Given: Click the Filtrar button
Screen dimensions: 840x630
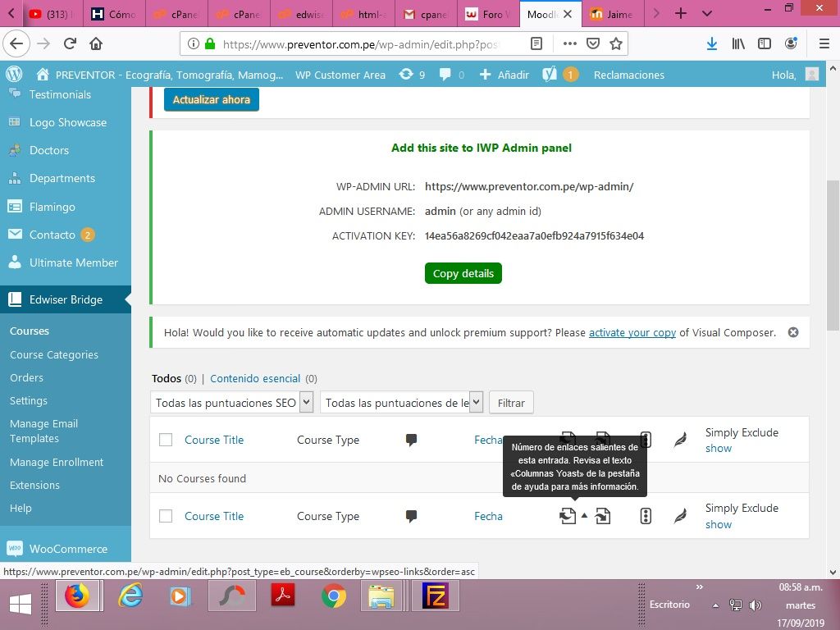Looking at the screenshot, I should click(511, 403).
